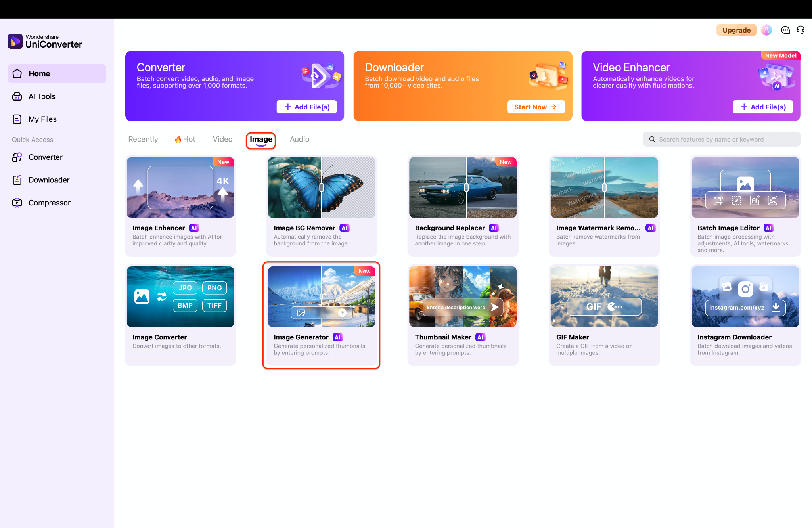Click the headset support icon
The width and height of the screenshot is (812, 528).
point(801,30)
